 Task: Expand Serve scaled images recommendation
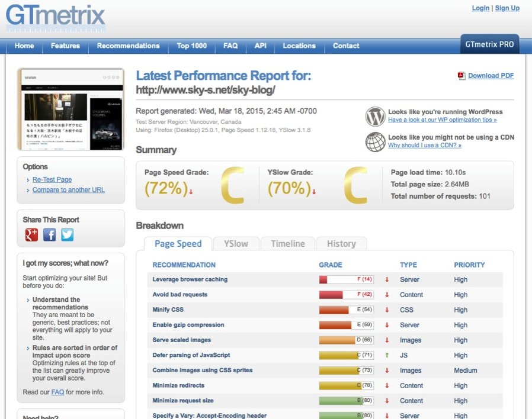click(181, 340)
